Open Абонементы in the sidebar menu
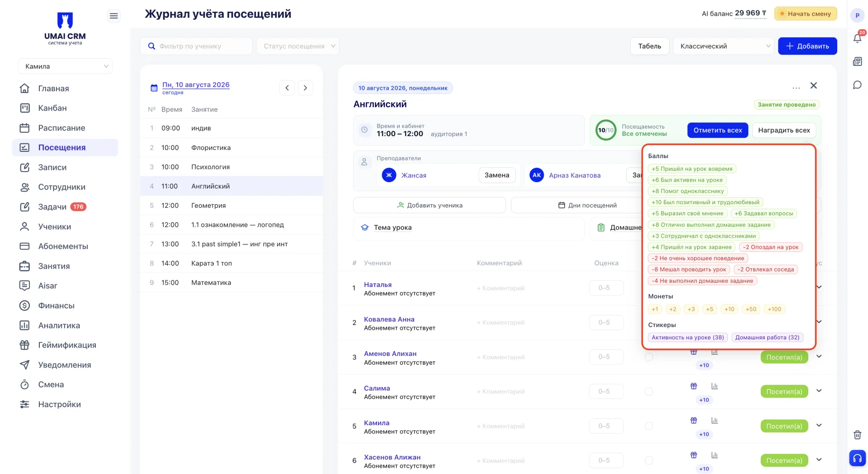 pos(65,246)
